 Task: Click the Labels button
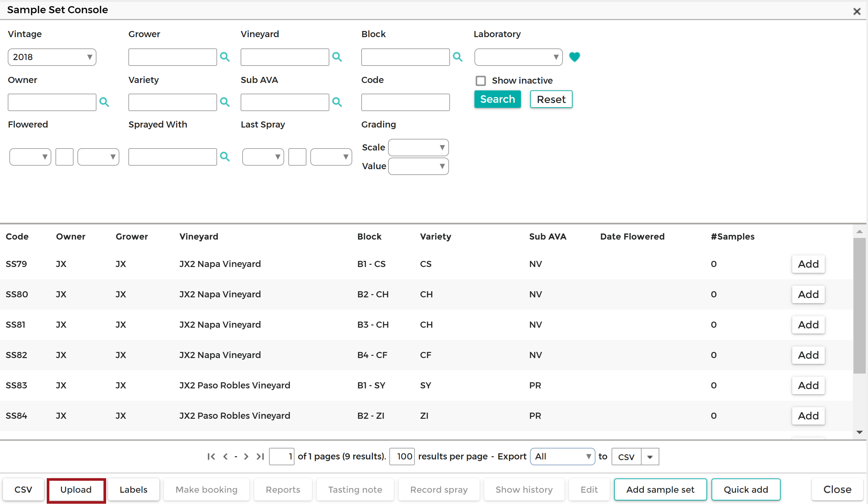(x=134, y=489)
